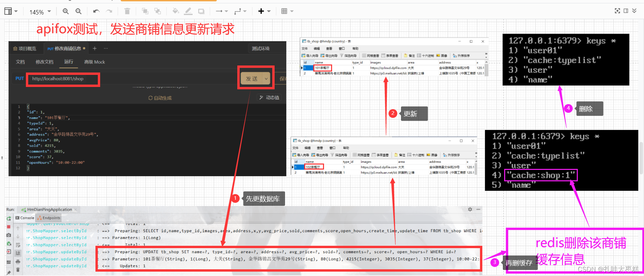Open the table grid insert dropdown
The height and width of the screenshot is (276, 644).
pyautogui.click(x=287, y=11)
